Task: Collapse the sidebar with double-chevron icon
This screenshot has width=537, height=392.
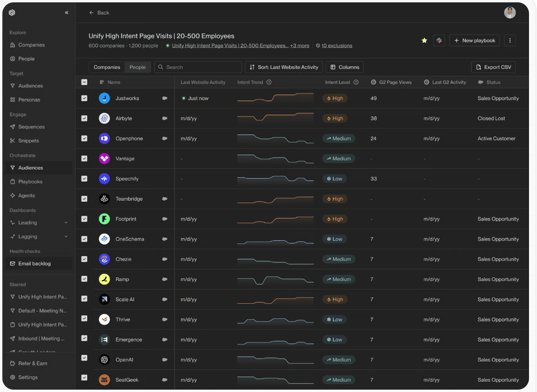Action: 66,13
